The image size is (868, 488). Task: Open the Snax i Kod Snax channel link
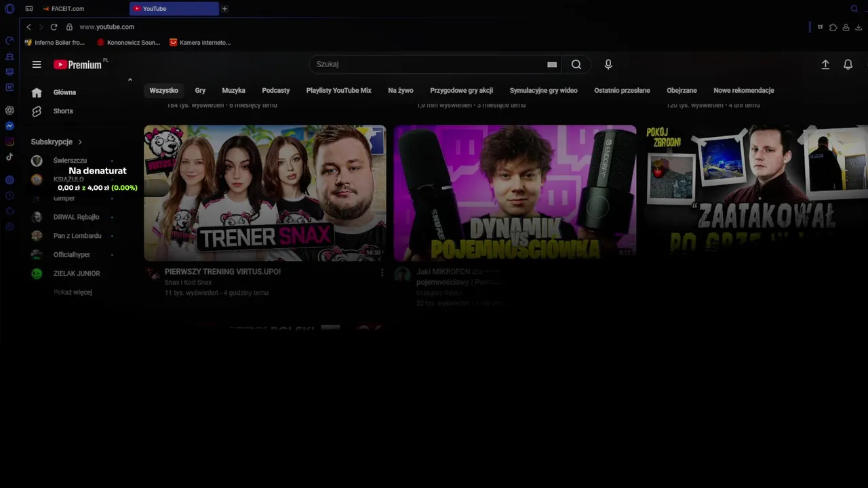188,283
